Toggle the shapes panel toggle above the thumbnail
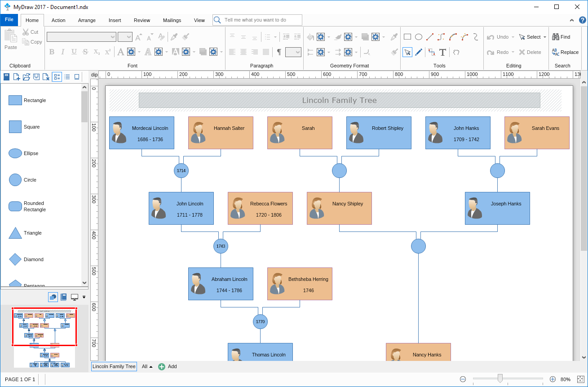 click(x=53, y=297)
